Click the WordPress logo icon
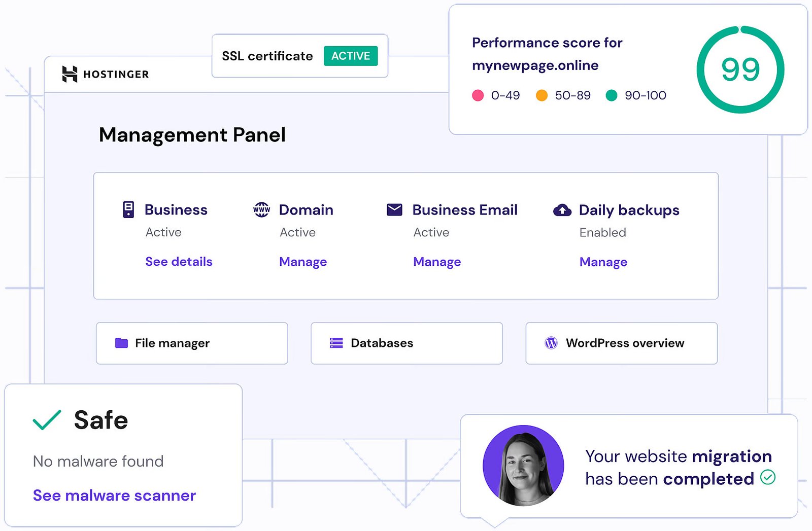The image size is (812, 531). (551, 343)
